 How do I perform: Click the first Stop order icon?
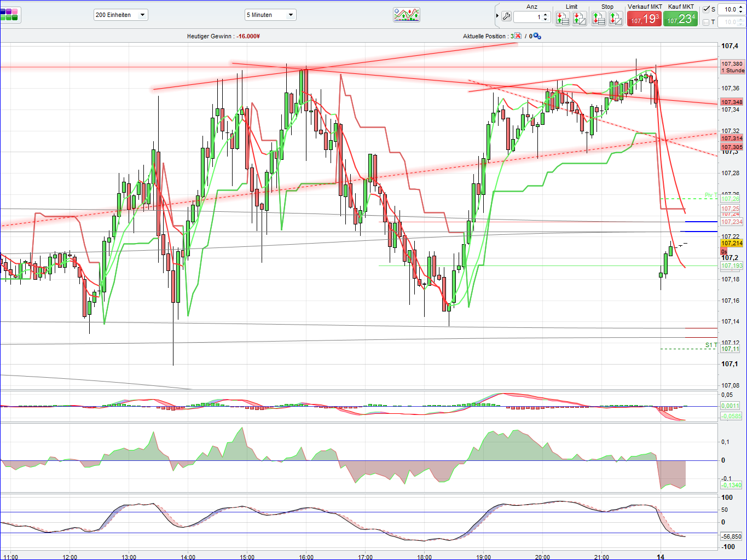pos(598,18)
